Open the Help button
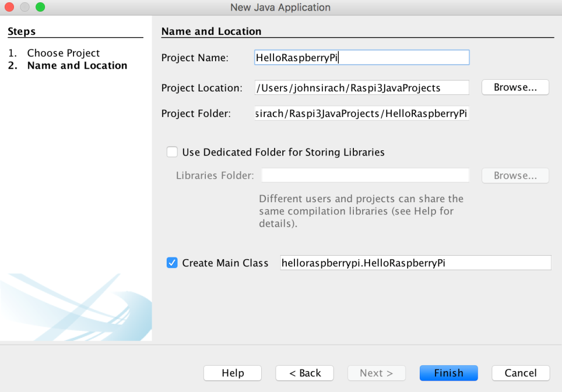This screenshot has width=562, height=392. (233, 373)
